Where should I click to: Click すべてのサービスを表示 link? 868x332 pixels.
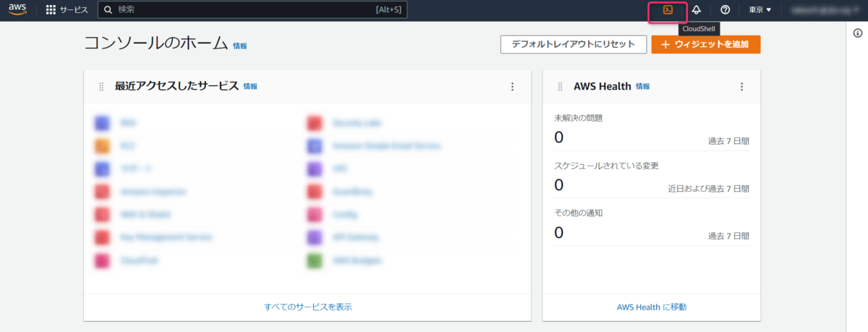[x=308, y=307]
